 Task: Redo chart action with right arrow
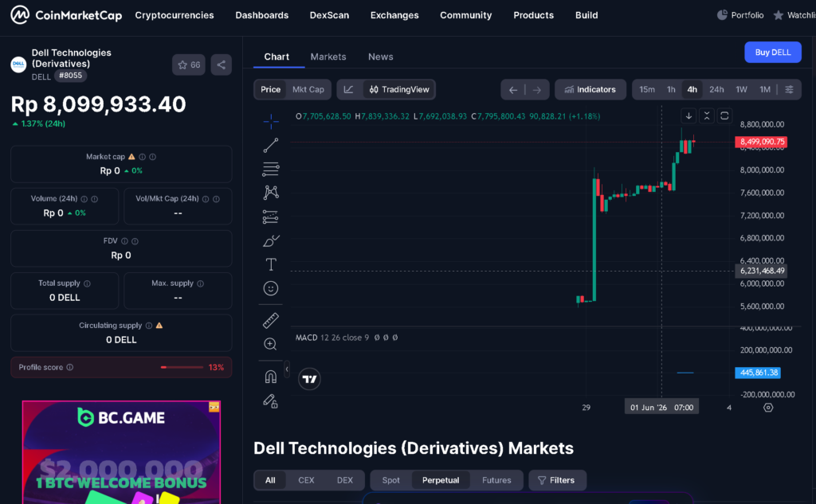pos(536,90)
